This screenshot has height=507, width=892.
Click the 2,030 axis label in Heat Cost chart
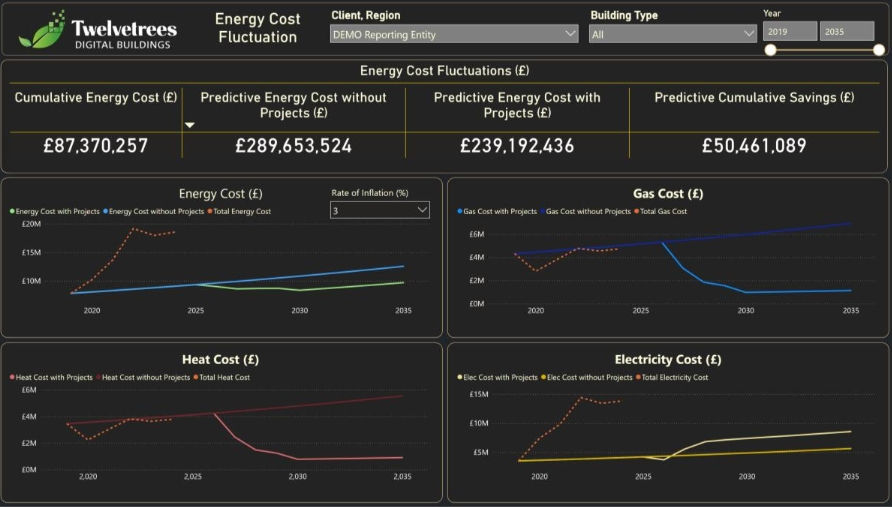point(298,476)
